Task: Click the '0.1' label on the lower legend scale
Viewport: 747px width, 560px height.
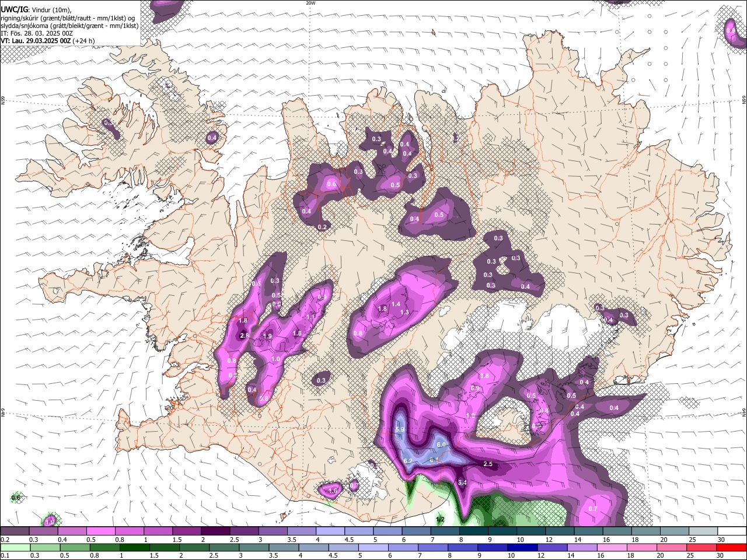Action: coord(5,556)
